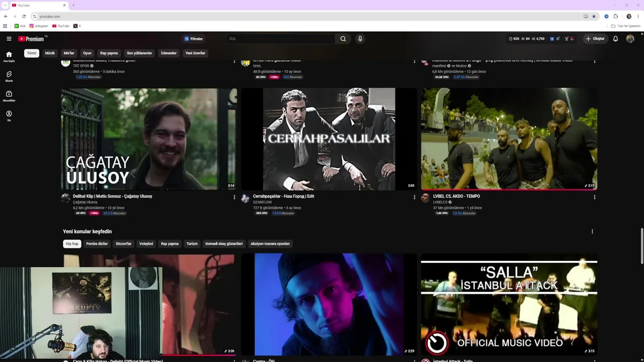Select the top Rap yapma filter chip
Screen dimensions: 644x362
pos(109,53)
